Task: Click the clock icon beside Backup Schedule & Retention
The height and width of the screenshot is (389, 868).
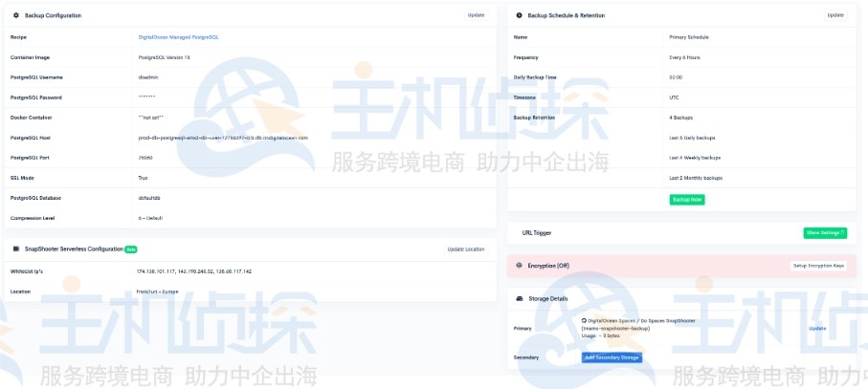Action: 520,15
